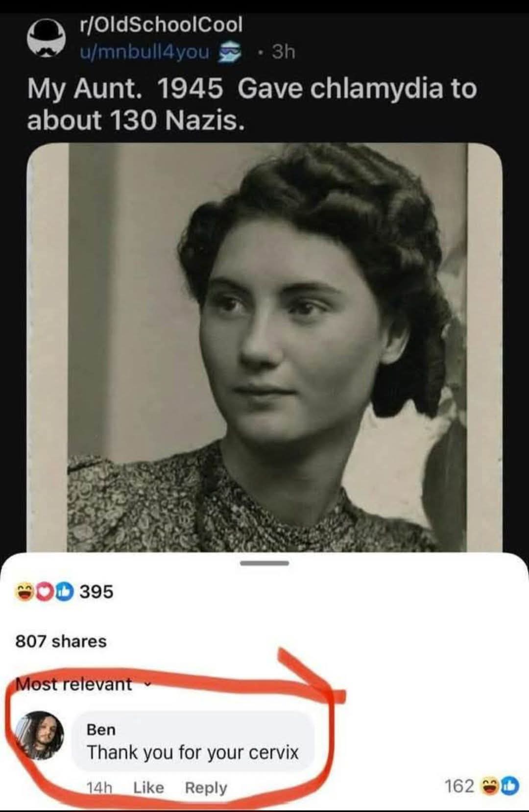
Task: Open the vintage portrait photo
Action: point(264,347)
